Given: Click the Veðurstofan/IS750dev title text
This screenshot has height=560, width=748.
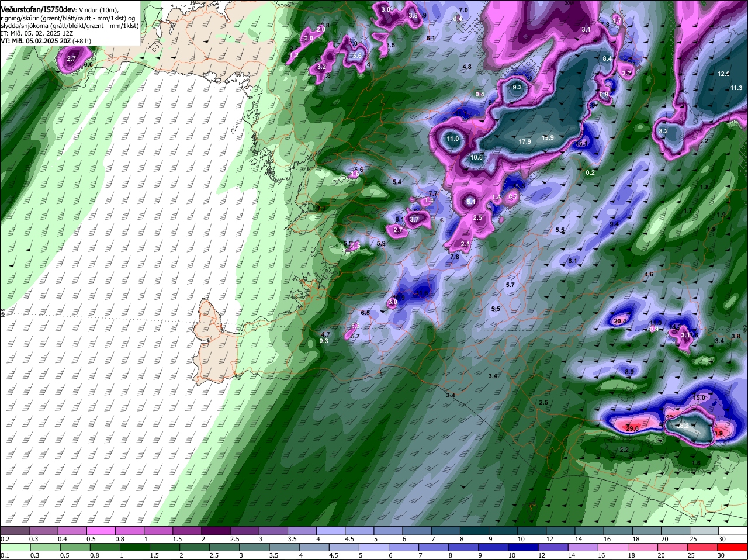Looking at the screenshot, I should click(38, 9).
